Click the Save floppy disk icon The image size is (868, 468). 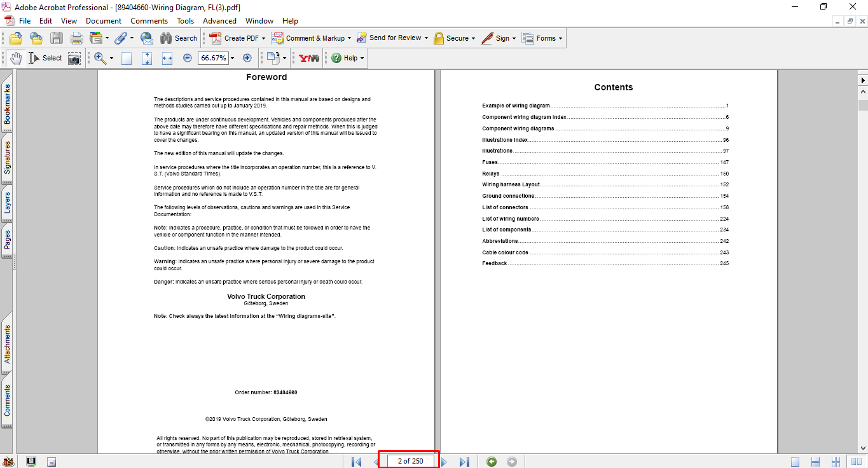tap(57, 38)
